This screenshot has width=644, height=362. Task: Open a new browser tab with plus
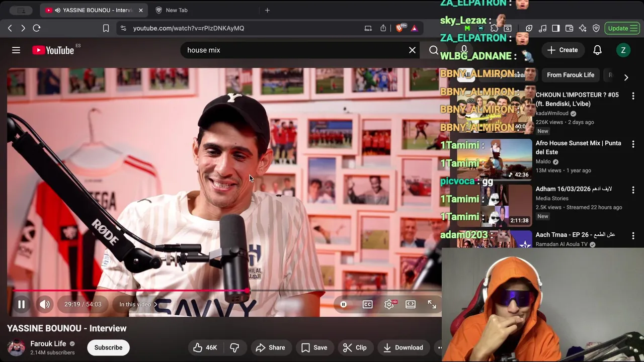267,10
